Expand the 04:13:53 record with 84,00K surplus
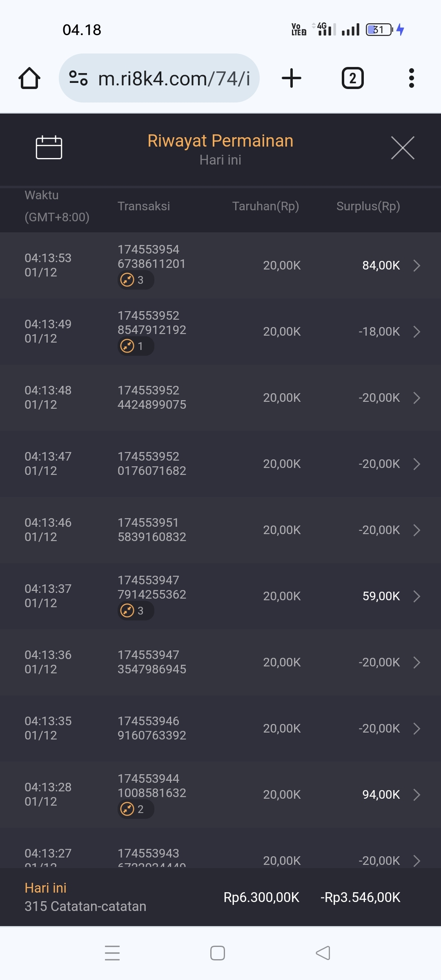Image resolution: width=441 pixels, height=980 pixels. [416, 265]
